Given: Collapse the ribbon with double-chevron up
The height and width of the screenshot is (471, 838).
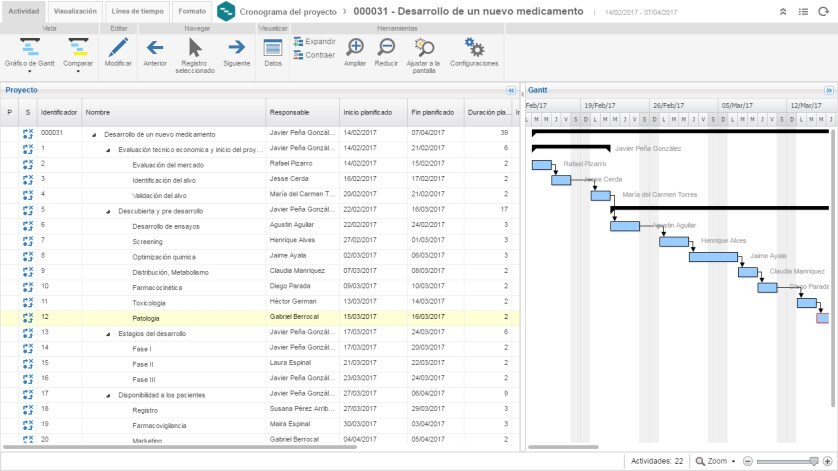Looking at the screenshot, I should point(784,11).
